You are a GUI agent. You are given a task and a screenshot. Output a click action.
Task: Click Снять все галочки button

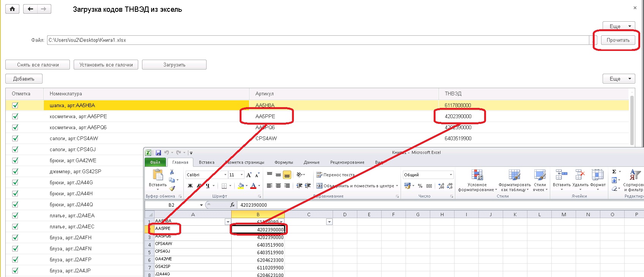click(38, 65)
